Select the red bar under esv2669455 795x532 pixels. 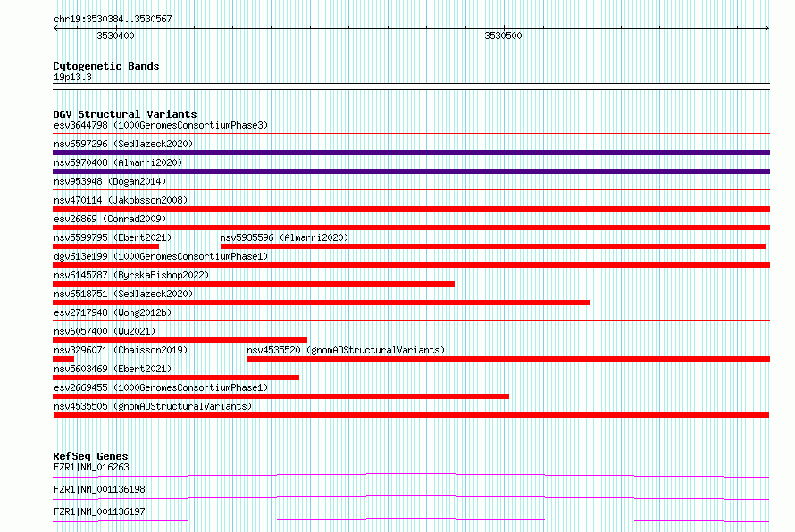[280, 396]
